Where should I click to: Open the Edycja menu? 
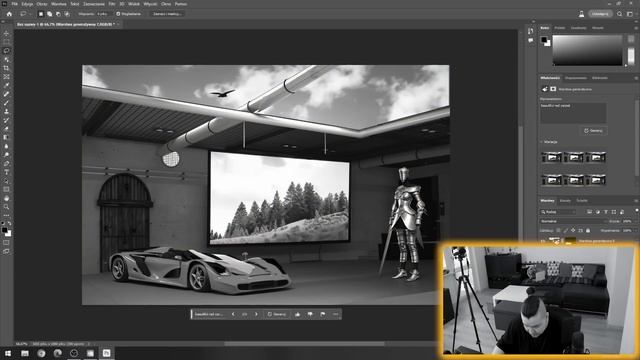[27, 4]
